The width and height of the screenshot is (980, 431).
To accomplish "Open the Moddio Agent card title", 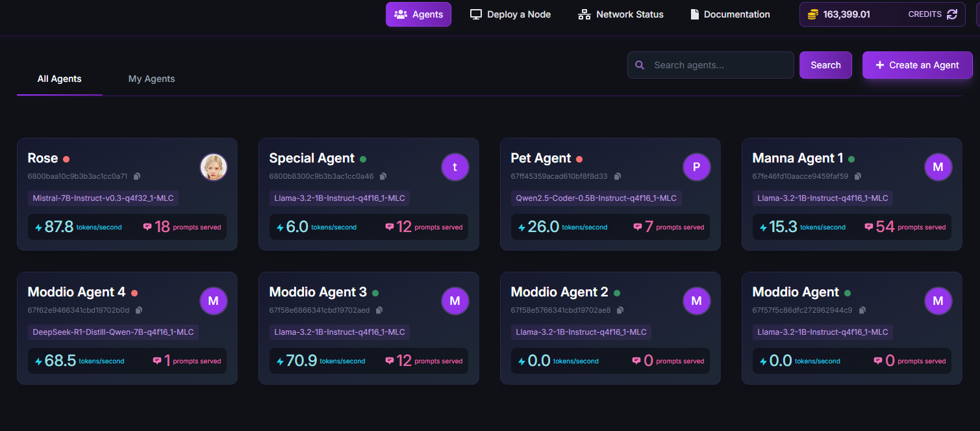I will click(796, 292).
